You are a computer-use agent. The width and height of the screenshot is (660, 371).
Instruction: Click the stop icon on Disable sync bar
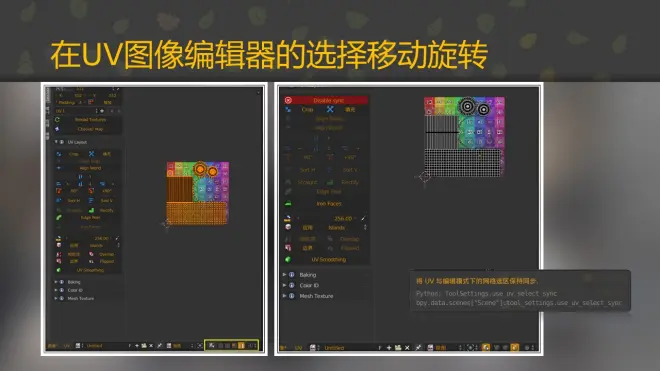coord(288,100)
